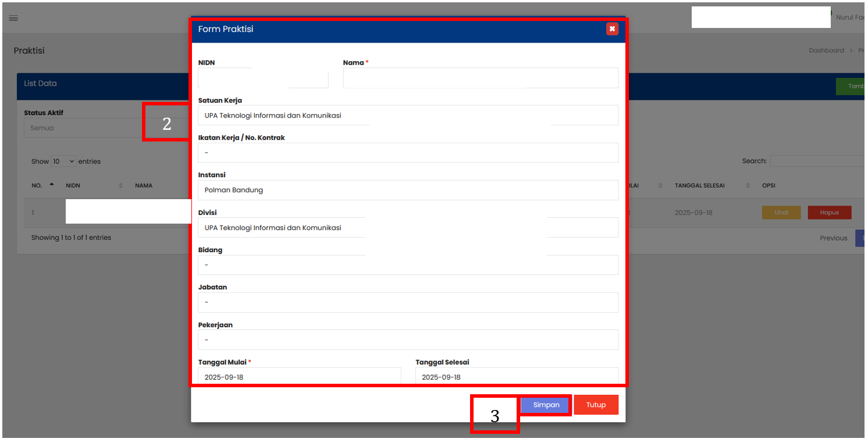
Task: Click into the Nama text field
Action: (480, 79)
